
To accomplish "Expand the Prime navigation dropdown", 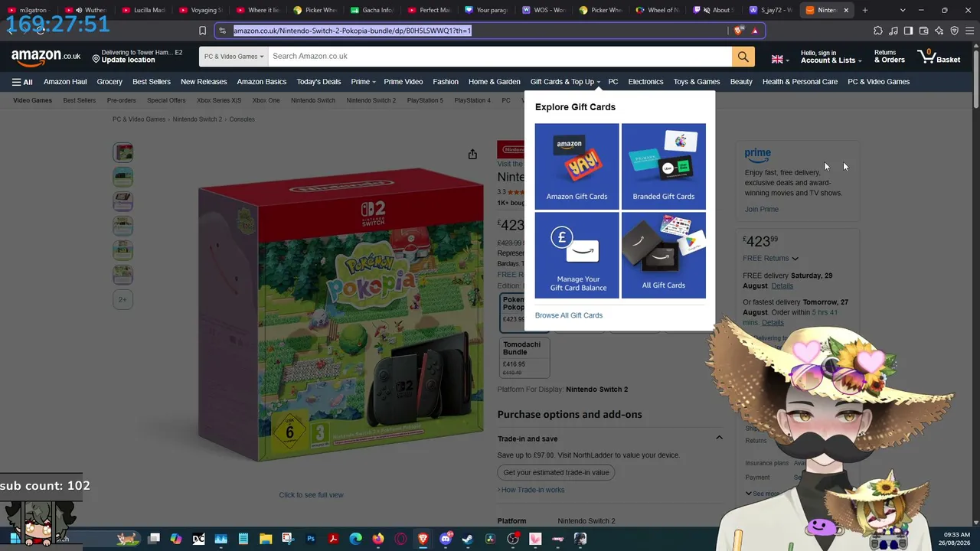I will coord(363,82).
